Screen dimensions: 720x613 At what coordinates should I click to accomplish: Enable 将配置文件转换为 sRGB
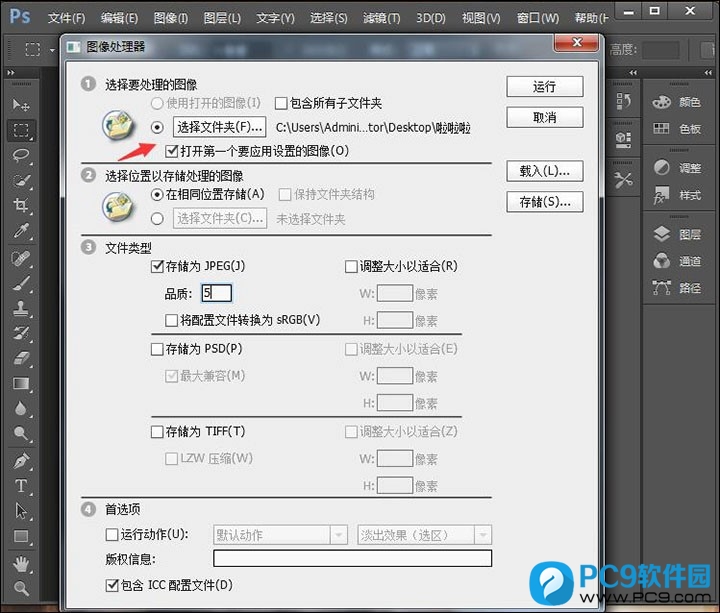(x=171, y=320)
